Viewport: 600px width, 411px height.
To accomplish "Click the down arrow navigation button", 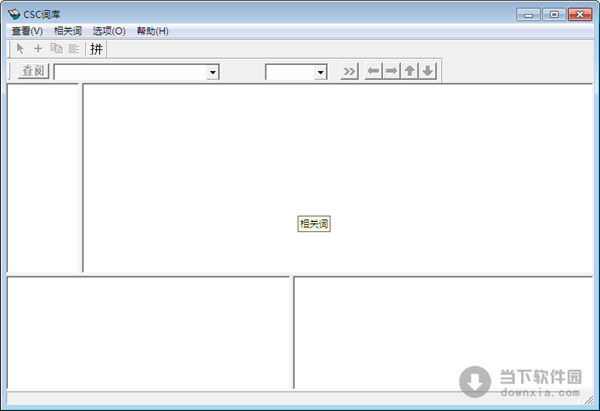I will coord(427,71).
